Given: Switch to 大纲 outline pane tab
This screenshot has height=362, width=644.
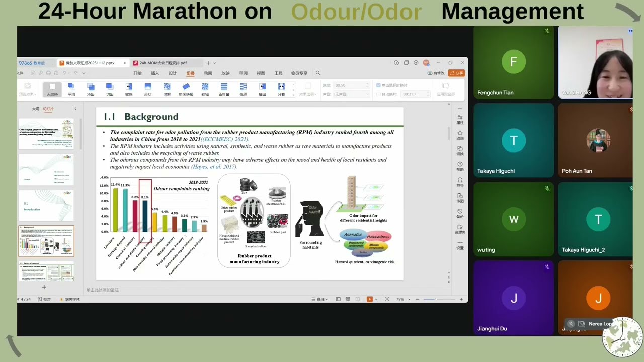Looking at the screenshot, I should (x=36, y=109).
